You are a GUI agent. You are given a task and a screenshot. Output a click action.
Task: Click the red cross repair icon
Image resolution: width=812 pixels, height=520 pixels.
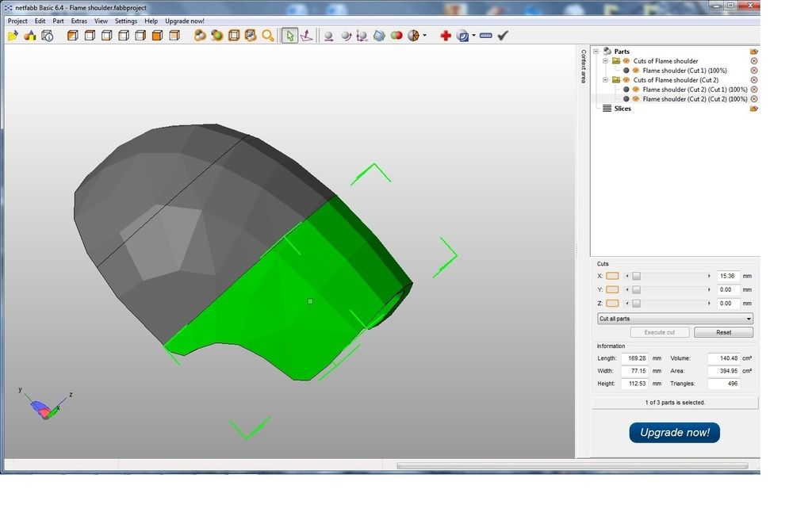446,36
